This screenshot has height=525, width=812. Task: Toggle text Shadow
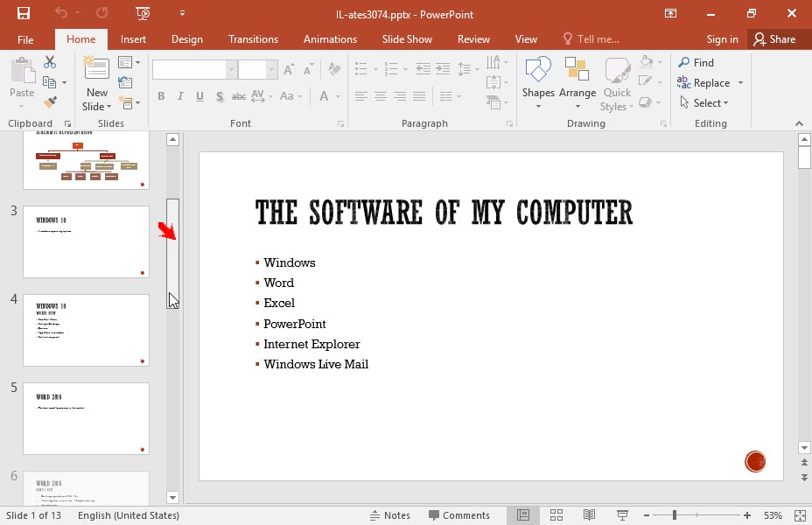(x=220, y=96)
